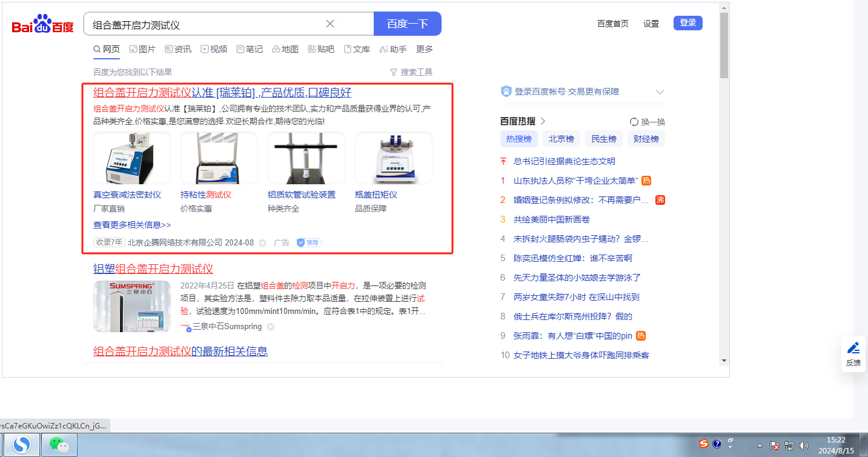868x457 pixels.
Task: Open the 真空衰减法密封仪 product link
Action: (127, 195)
